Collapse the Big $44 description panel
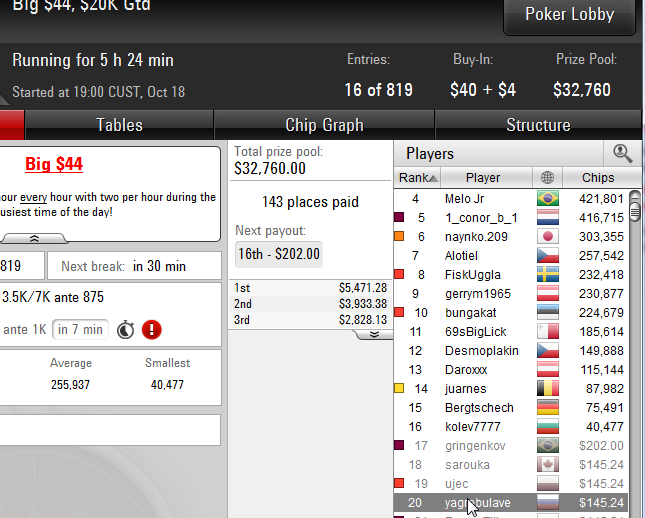This screenshot has width=645, height=518. (x=34, y=239)
